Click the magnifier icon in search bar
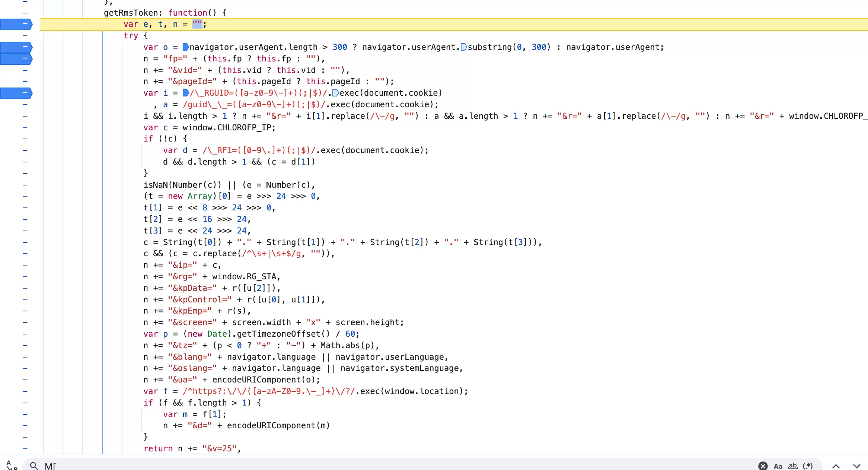The image size is (868, 470). 34,466
